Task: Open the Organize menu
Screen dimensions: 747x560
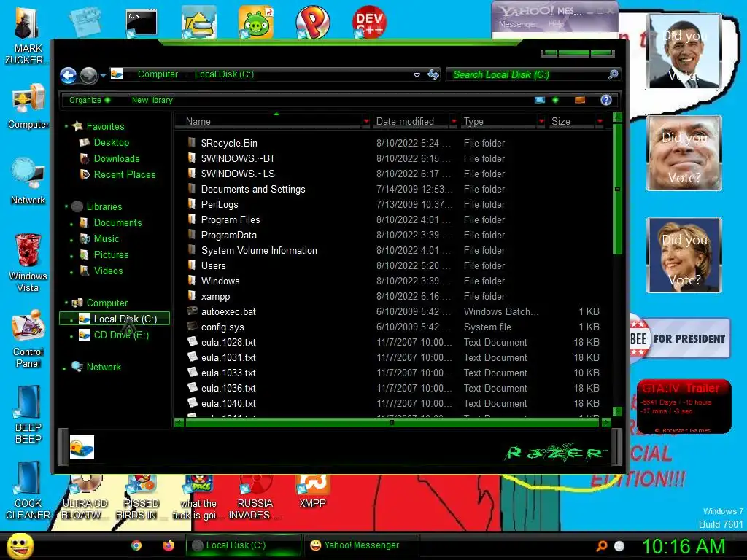Action: click(90, 100)
